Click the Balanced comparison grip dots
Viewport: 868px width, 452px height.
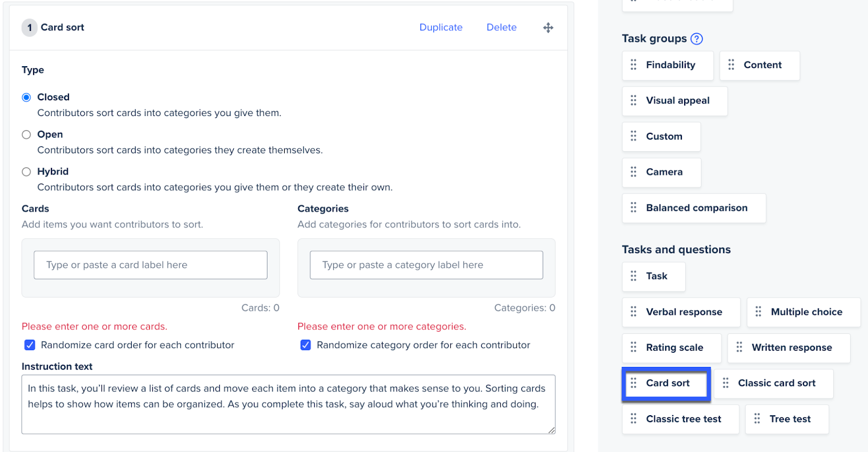pos(633,208)
